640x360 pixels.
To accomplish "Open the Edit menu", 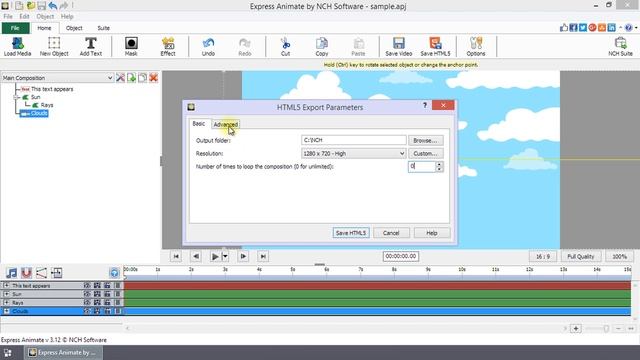I will [24, 16].
